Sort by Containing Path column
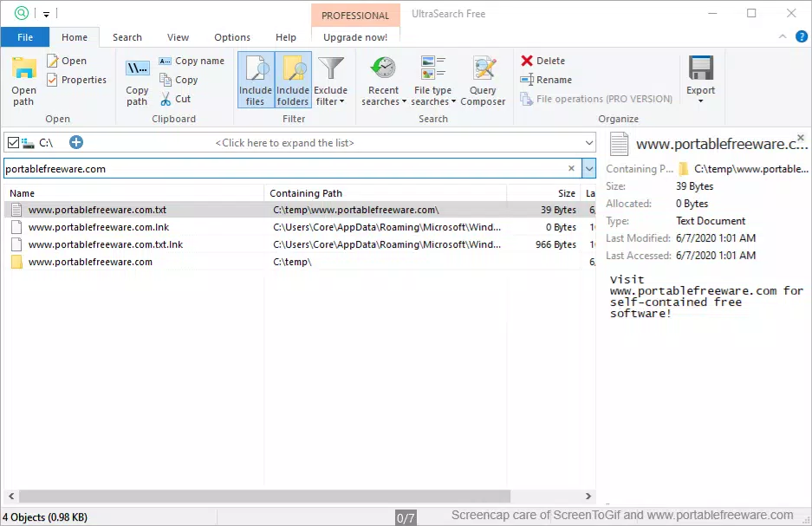This screenshot has height=526, width=812. click(386, 193)
